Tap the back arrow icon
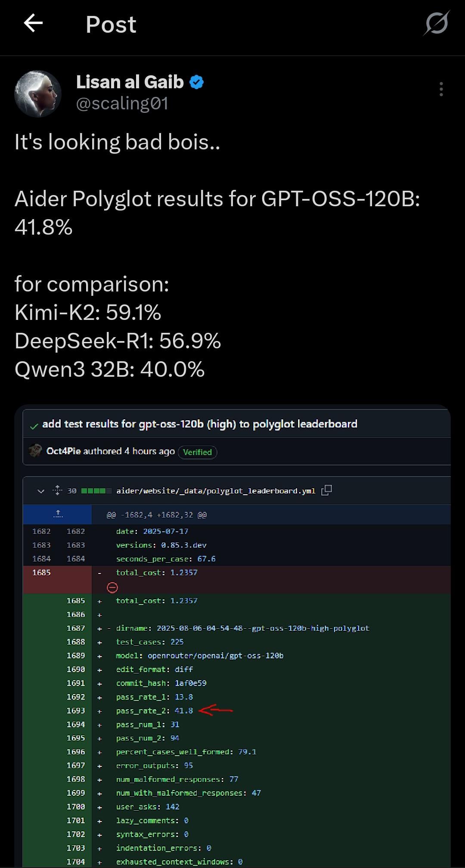Screen dimensions: 465x868 pos(33,23)
